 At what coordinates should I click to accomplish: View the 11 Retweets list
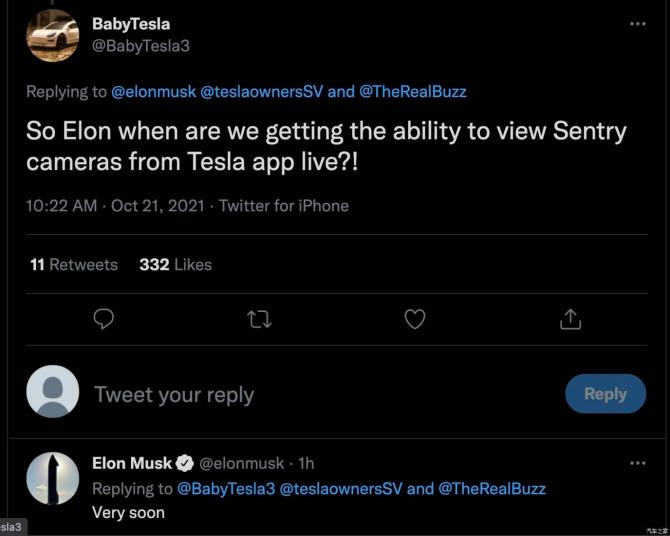coord(74,265)
